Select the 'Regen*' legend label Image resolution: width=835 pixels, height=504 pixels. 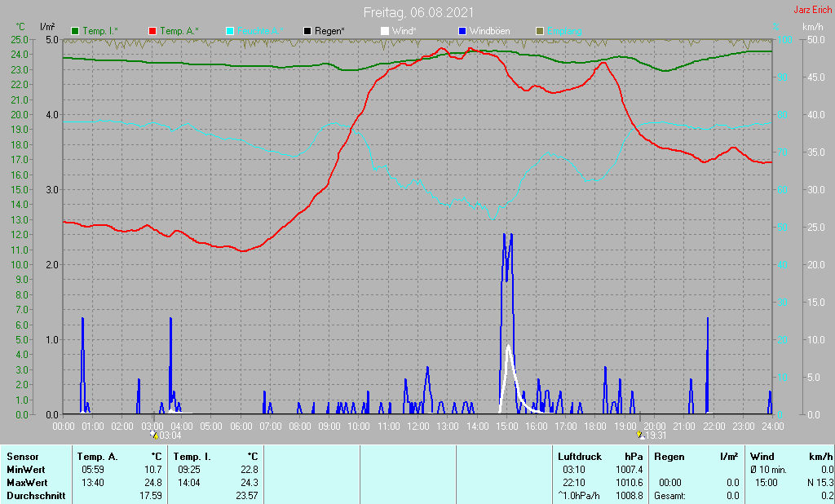point(329,32)
